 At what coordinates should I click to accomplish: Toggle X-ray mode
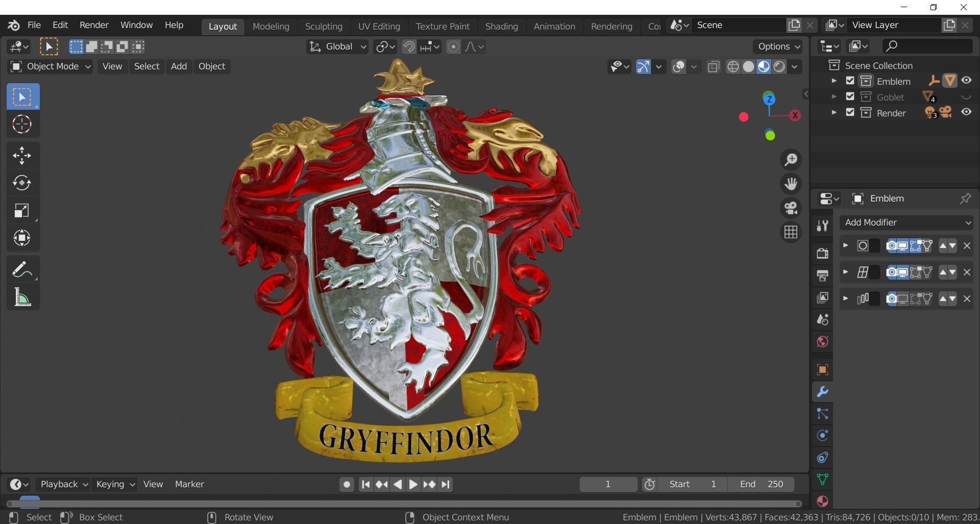tap(714, 67)
